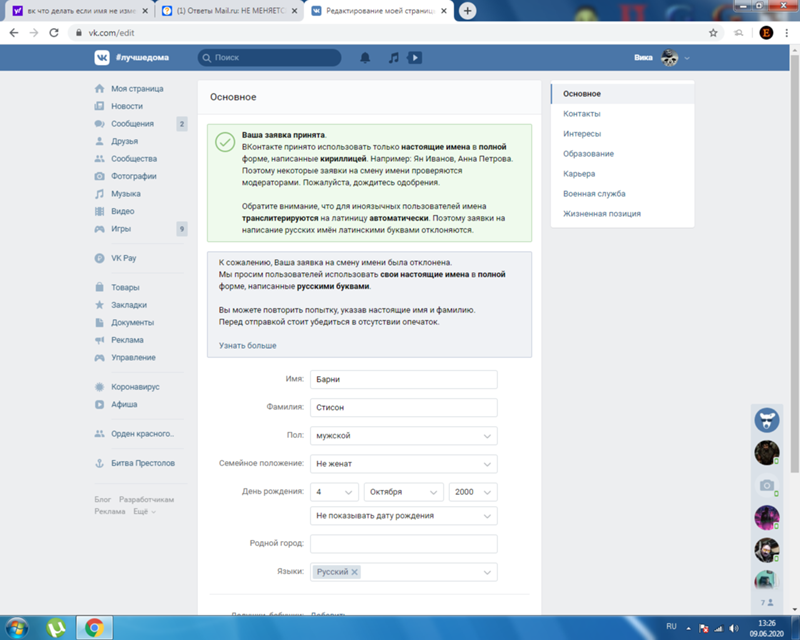Screen dimensions: 800x640
Task: Click the profile avatar in header
Action: tap(669, 58)
